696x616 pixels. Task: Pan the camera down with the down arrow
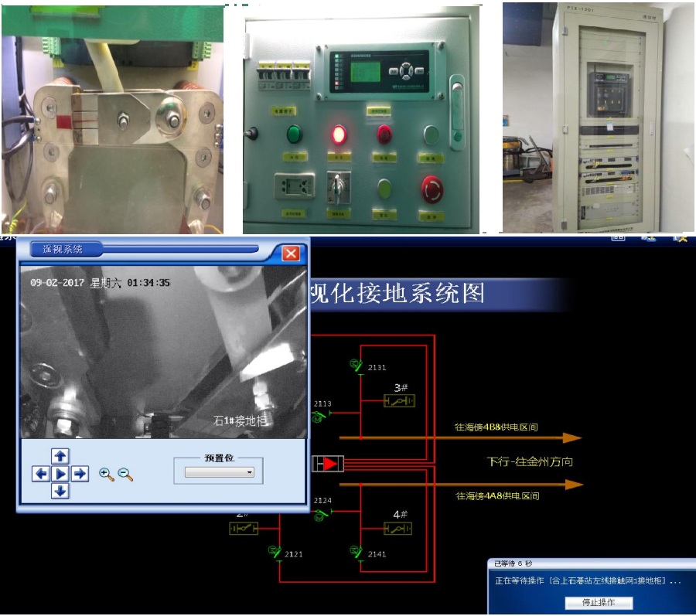60,492
